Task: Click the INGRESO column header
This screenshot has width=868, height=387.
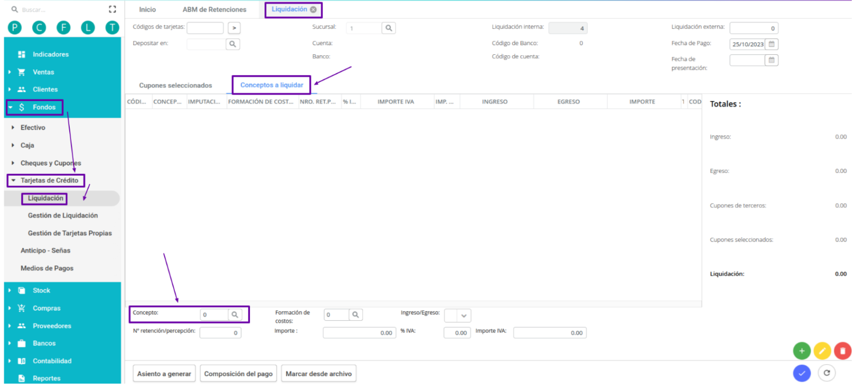Action: (x=495, y=102)
